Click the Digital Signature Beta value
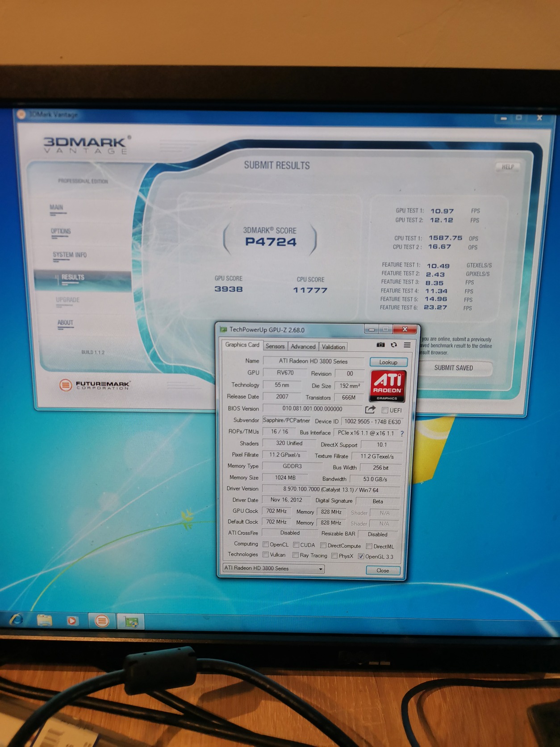Screen dimensions: 560x747 [378, 501]
